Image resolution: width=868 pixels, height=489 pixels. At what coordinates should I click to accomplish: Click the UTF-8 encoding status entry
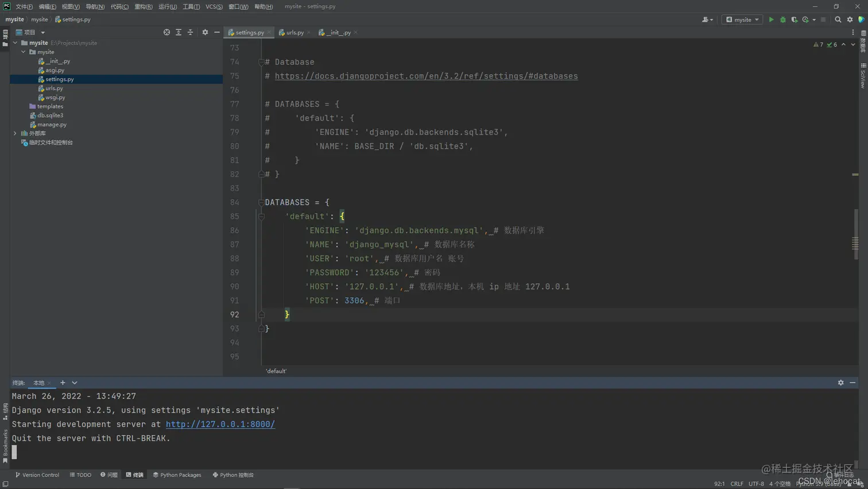click(x=756, y=484)
